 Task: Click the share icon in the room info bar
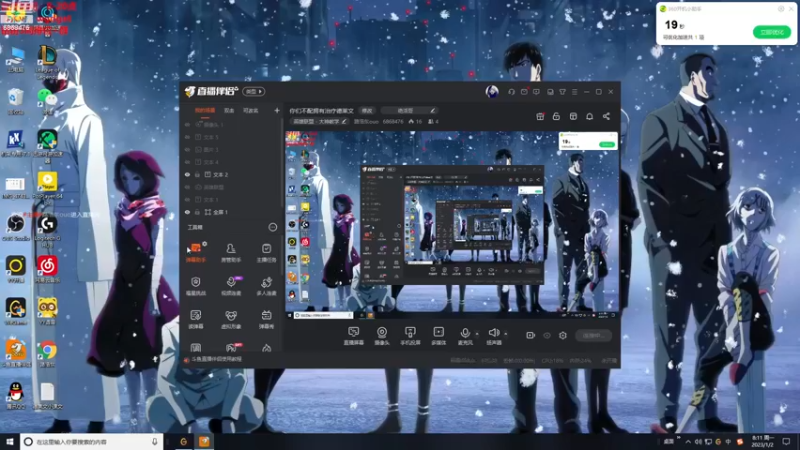click(x=606, y=116)
